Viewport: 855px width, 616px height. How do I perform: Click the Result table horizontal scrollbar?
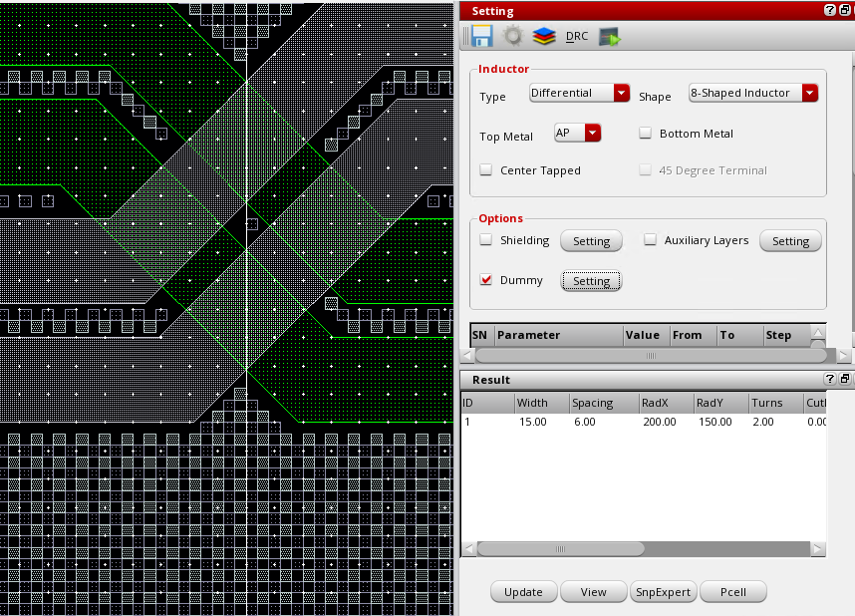click(560, 549)
